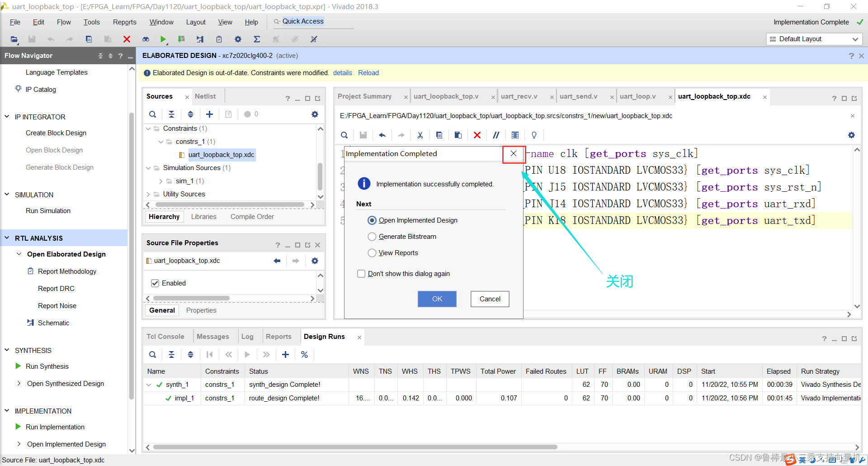Select View Reports radio option
Viewport: 868px width, 466px height.
click(x=372, y=253)
